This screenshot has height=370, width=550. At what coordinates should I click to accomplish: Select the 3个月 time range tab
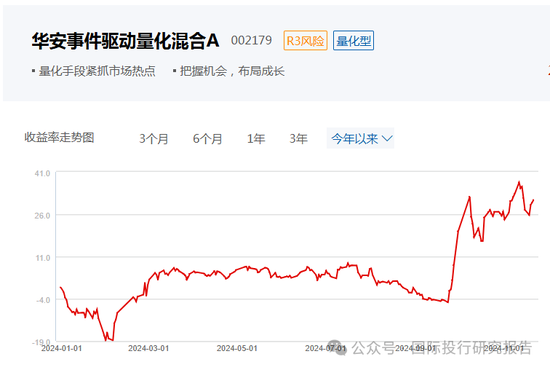pyautogui.click(x=154, y=139)
